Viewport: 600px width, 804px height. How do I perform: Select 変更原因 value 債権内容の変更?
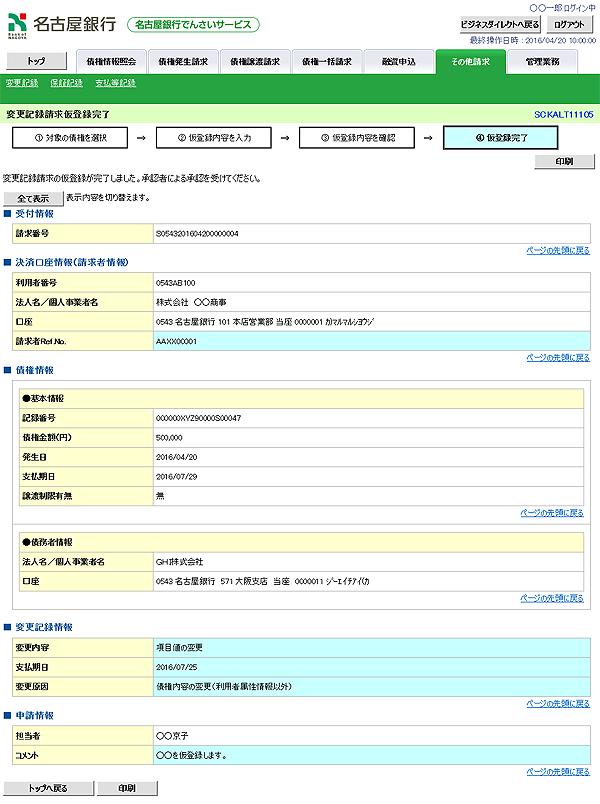pos(224,687)
